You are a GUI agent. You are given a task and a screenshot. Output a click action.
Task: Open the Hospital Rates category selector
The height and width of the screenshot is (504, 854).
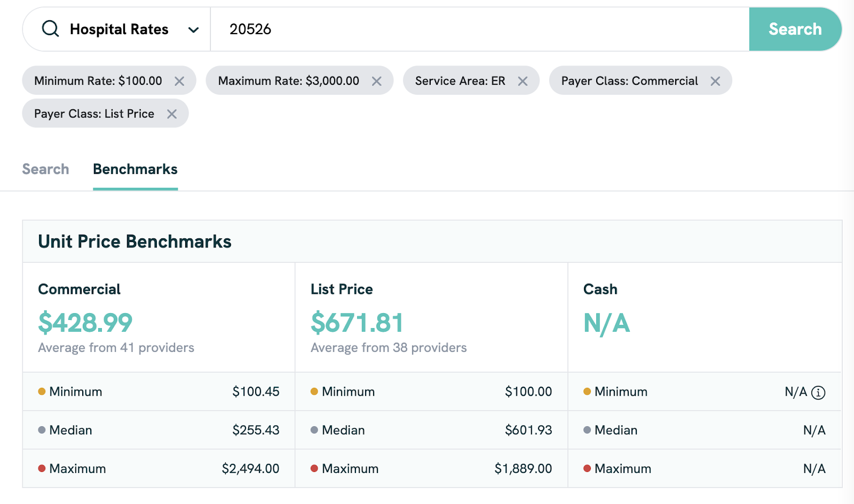click(x=119, y=29)
